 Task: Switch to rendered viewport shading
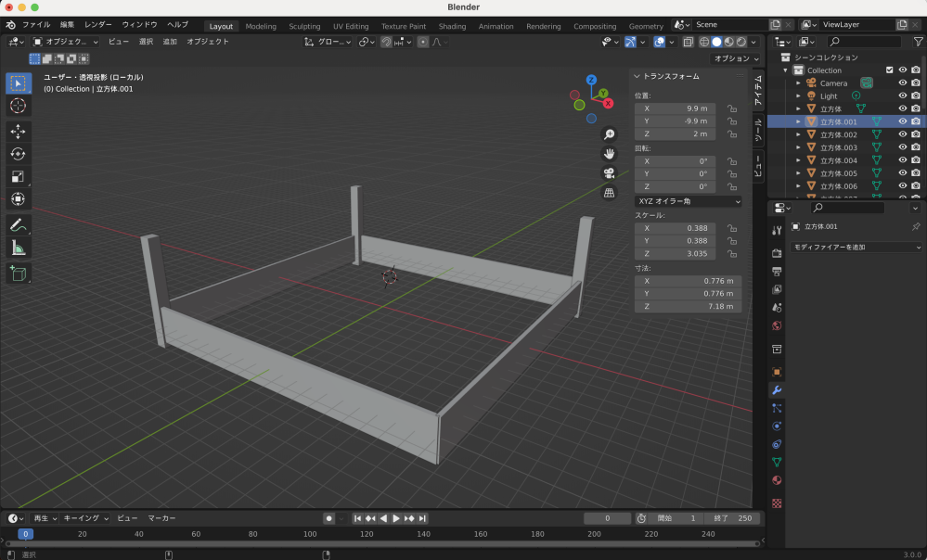pyautogui.click(x=740, y=42)
